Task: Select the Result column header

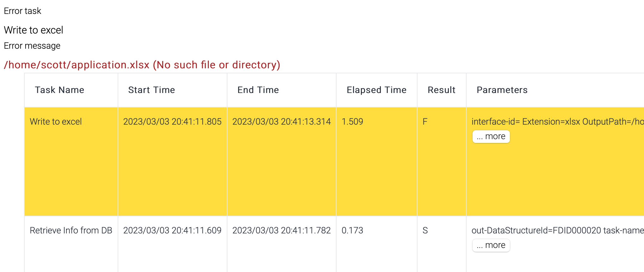Action: (441, 90)
